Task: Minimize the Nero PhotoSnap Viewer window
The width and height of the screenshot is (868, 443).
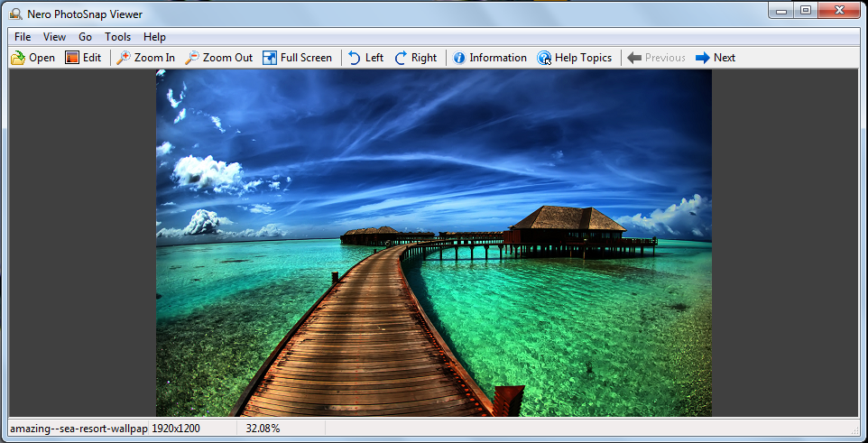Action: [x=781, y=10]
